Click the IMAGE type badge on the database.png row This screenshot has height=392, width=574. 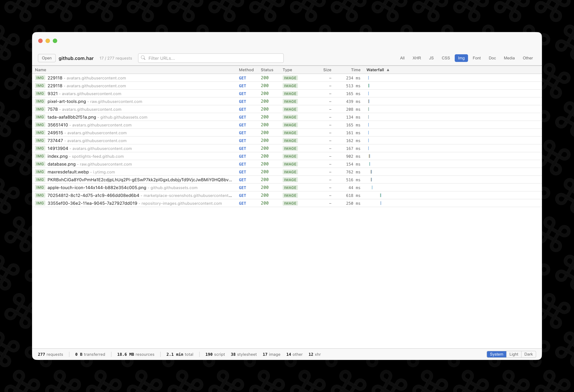(290, 164)
